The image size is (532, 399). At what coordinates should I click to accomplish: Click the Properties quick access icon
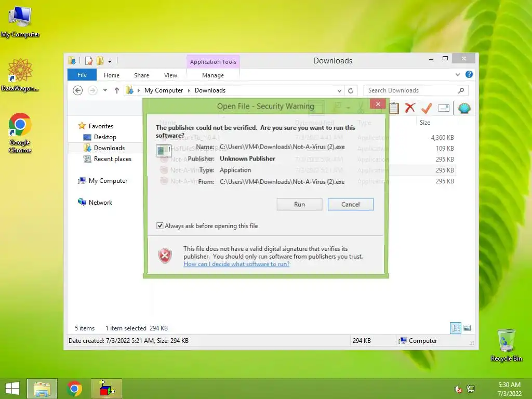[x=89, y=61]
